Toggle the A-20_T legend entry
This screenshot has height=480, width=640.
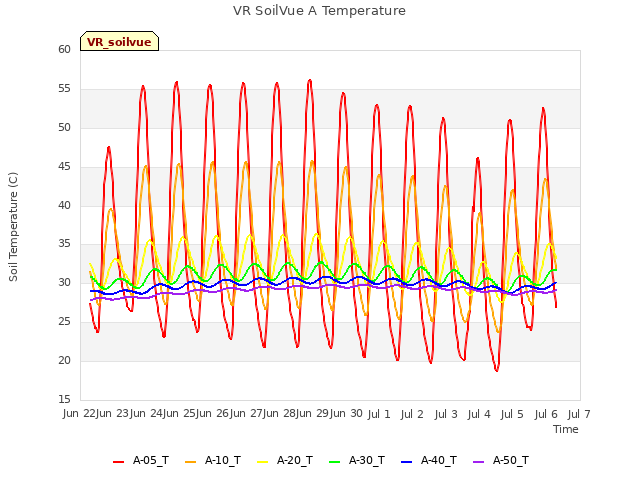point(285,460)
